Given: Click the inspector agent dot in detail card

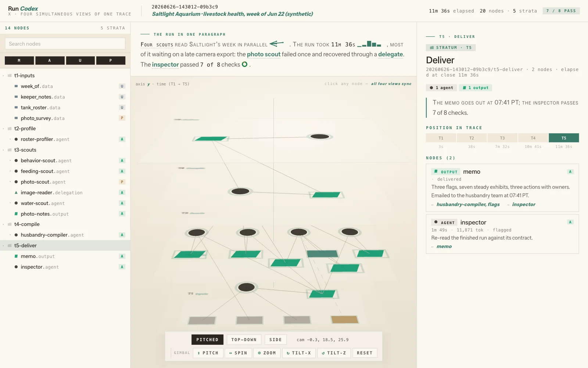Looking at the screenshot, I should [436, 222].
